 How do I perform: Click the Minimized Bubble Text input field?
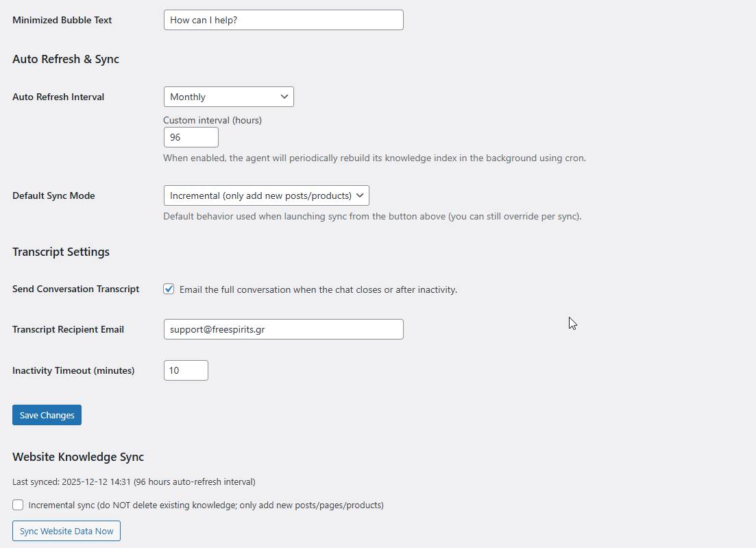tap(283, 20)
